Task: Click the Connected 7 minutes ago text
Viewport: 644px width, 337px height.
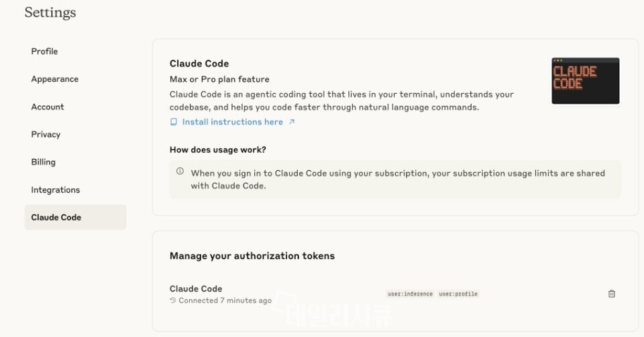Action: point(225,301)
